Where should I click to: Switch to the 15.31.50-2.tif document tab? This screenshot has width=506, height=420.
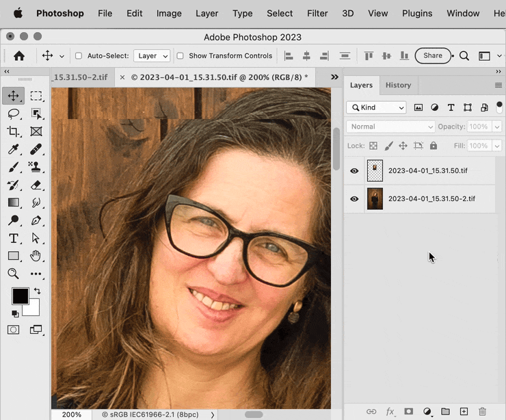[x=83, y=77]
